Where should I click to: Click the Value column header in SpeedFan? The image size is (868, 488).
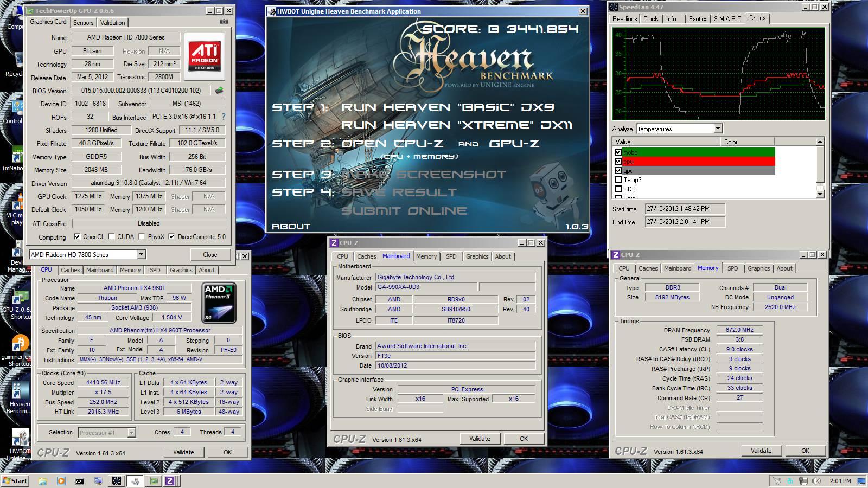(x=667, y=142)
